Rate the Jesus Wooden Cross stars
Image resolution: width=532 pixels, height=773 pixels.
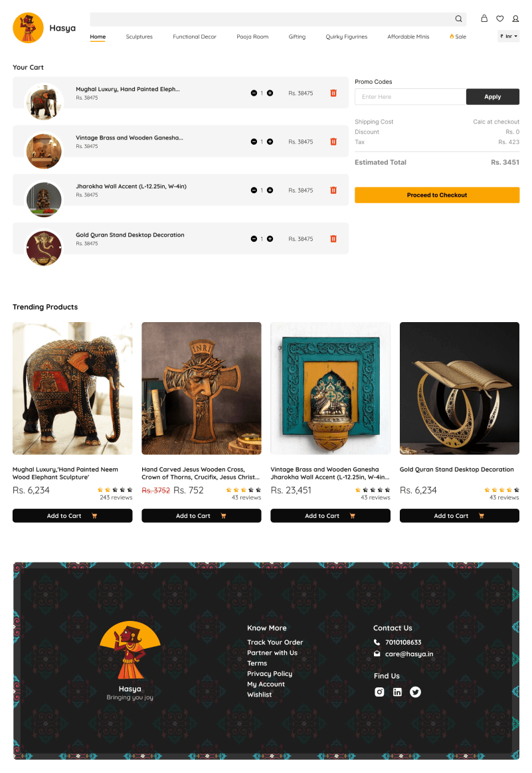point(244,490)
